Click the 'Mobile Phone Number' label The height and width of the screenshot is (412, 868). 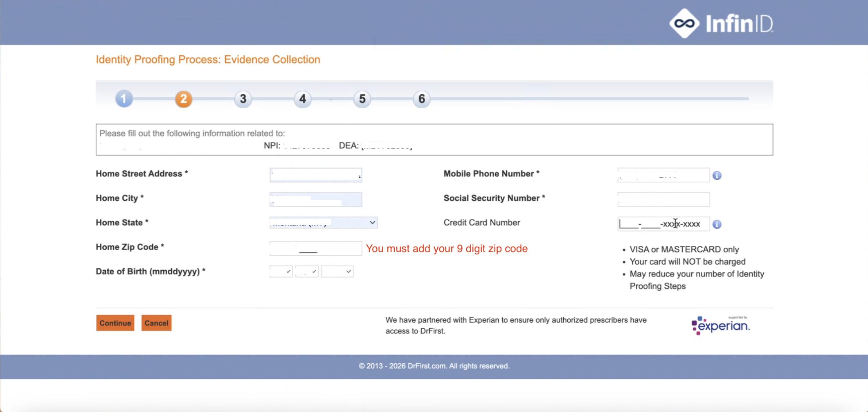pyautogui.click(x=492, y=174)
